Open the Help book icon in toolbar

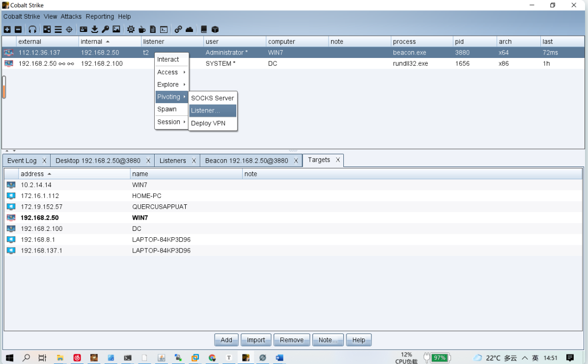click(x=204, y=29)
